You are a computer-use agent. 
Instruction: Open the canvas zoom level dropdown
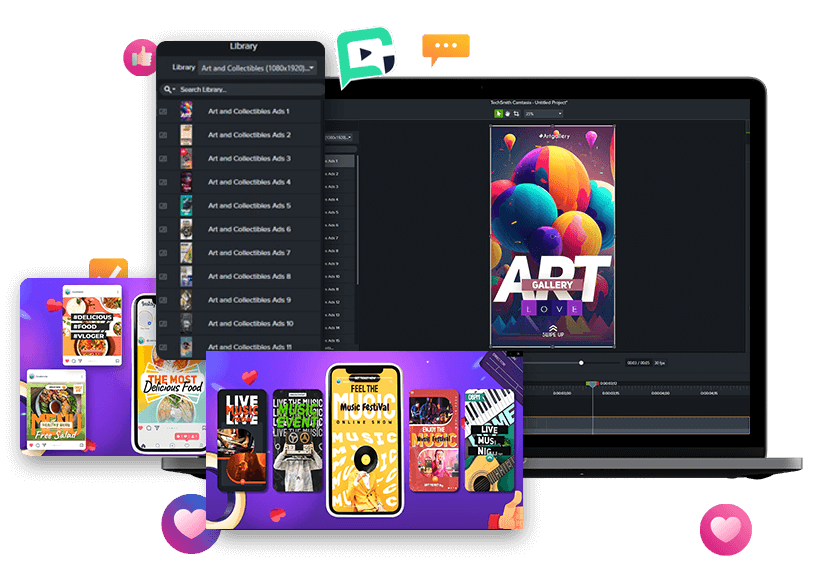coord(543,114)
